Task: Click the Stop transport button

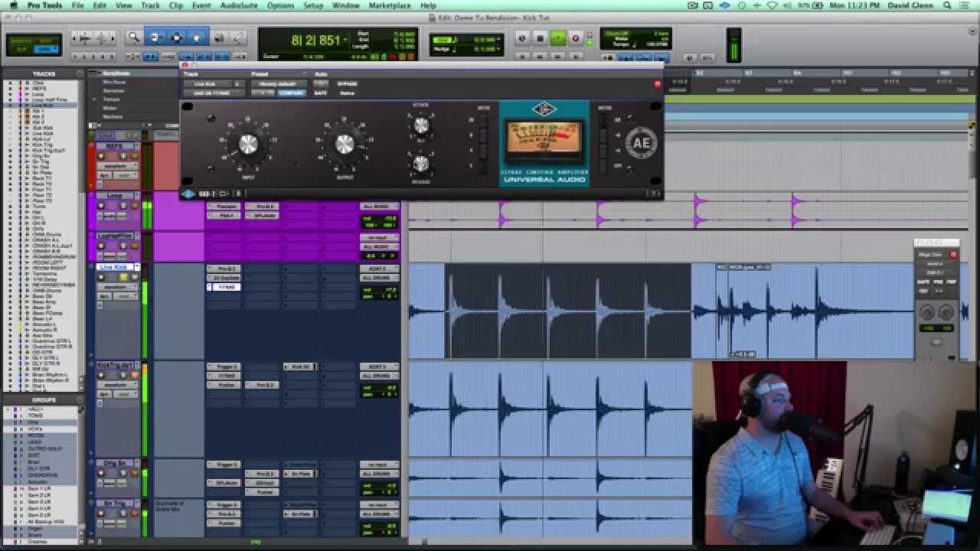Action: (540, 37)
